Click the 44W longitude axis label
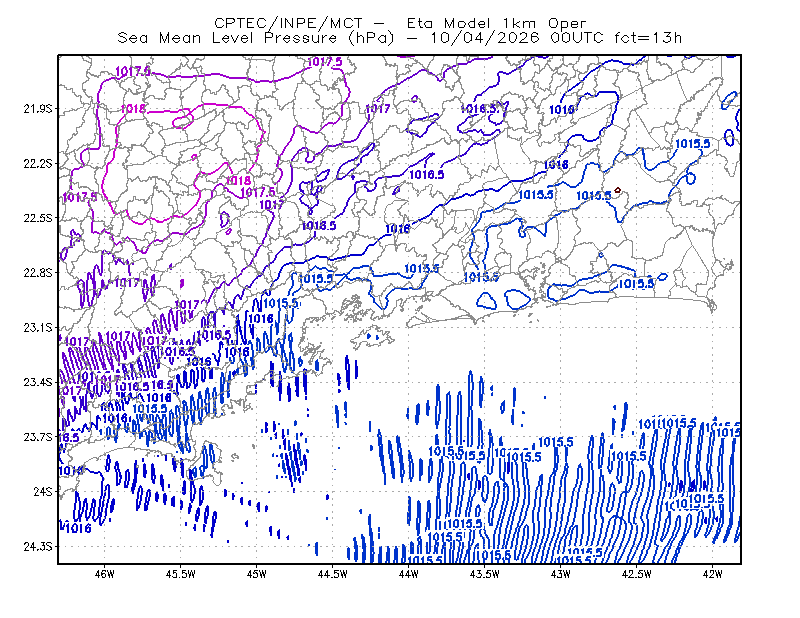This screenshot has height=618, width=800. pyautogui.click(x=408, y=574)
